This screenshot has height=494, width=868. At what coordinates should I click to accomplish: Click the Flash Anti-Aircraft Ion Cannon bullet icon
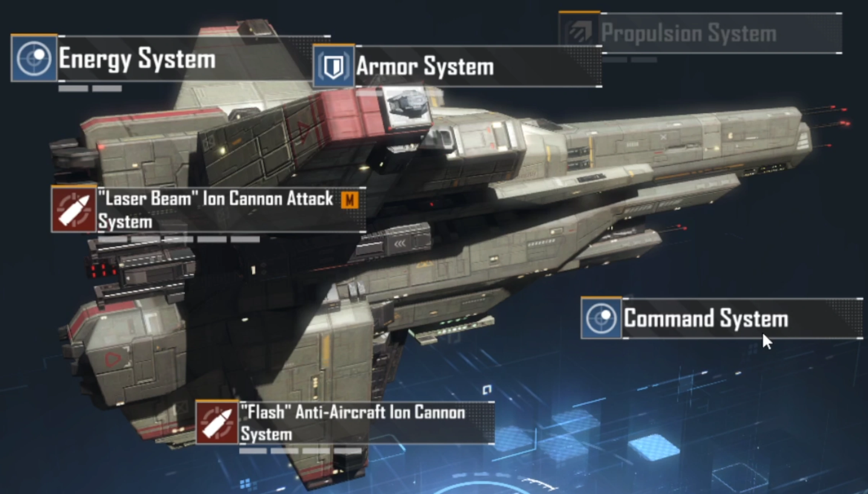217,422
